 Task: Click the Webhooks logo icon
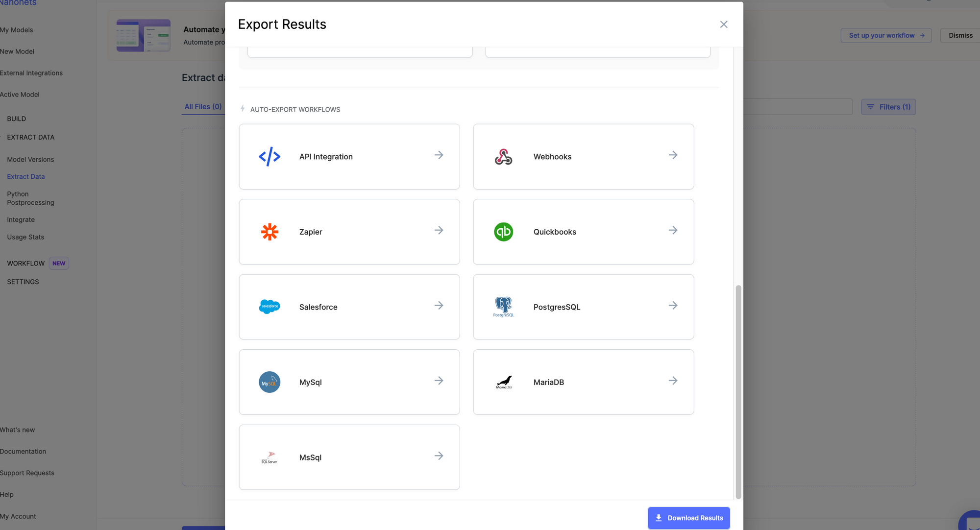[503, 157]
